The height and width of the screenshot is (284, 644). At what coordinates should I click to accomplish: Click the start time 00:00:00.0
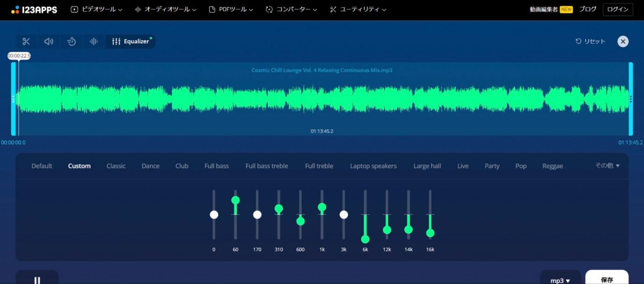13,143
